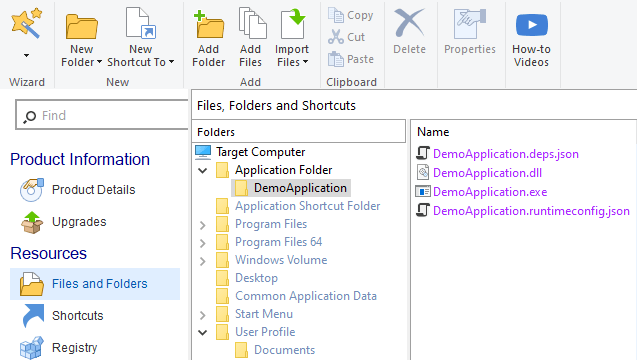Click the Import Files icon
The image size is (637, 360).
click(x=292, y=24)
